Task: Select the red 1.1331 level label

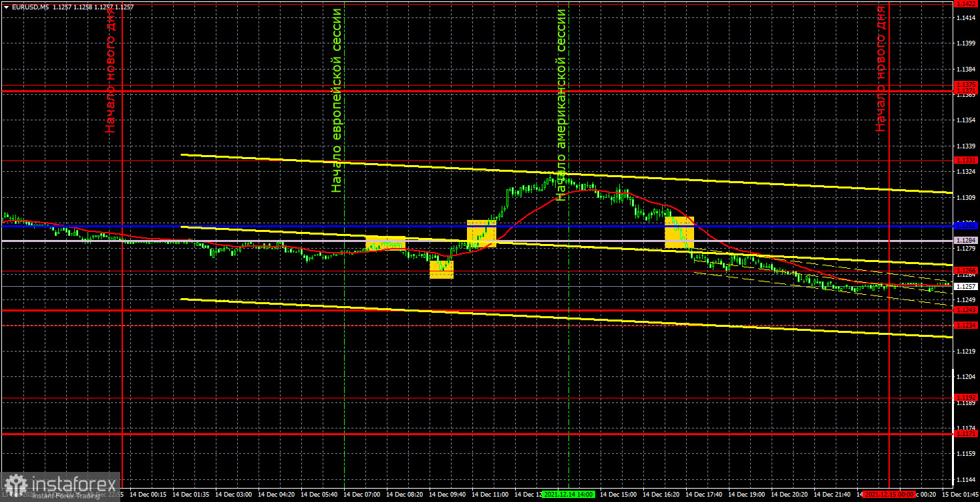Action: click(x=965, y=160)
